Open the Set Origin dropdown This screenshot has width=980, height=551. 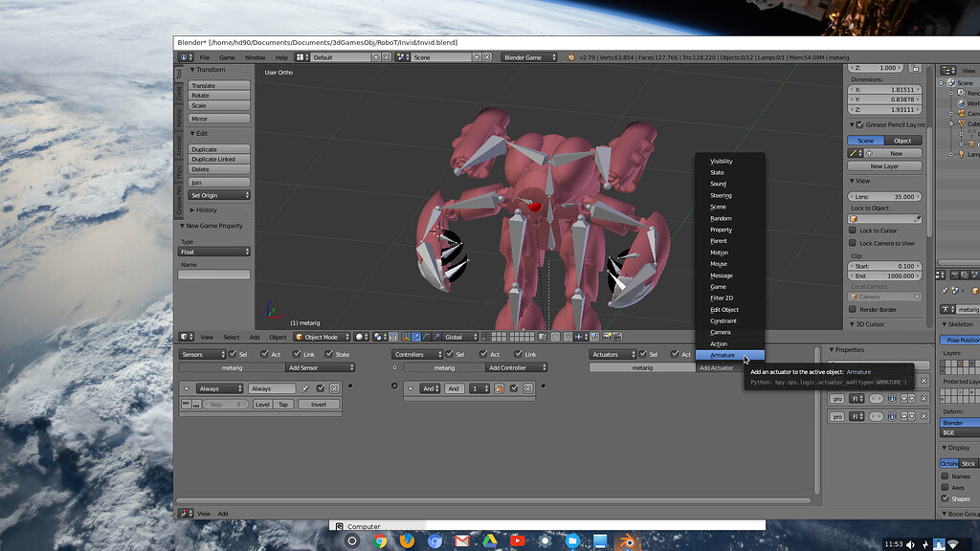click(x=219, y=195)
